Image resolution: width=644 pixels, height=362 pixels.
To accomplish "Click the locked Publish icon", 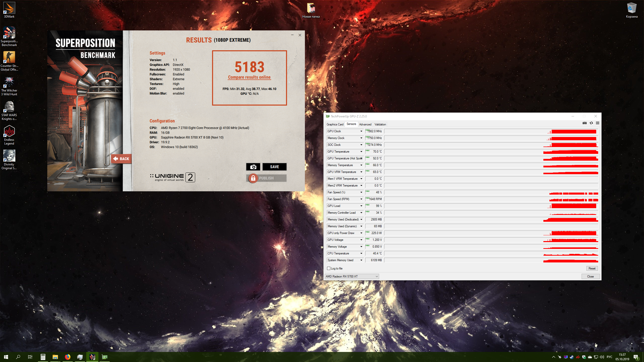I will [x=253, y=178].
